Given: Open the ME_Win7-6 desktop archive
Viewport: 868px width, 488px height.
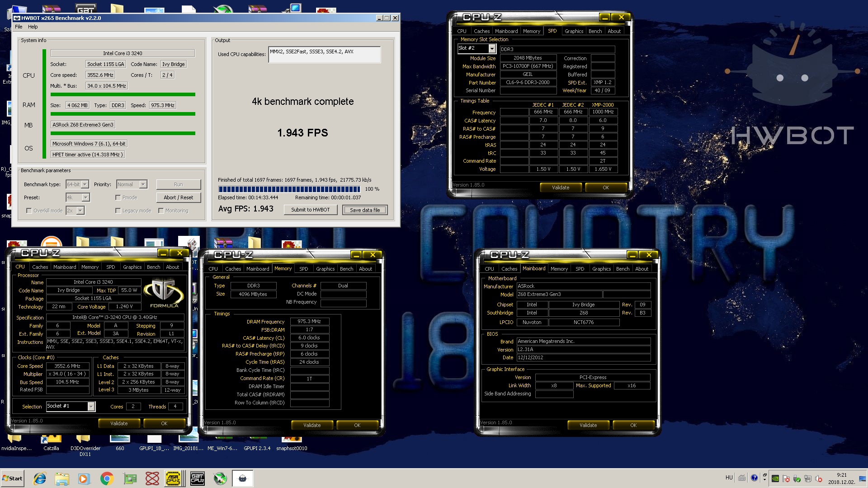Looking at the screenshot, I should (x=222, y=443).
